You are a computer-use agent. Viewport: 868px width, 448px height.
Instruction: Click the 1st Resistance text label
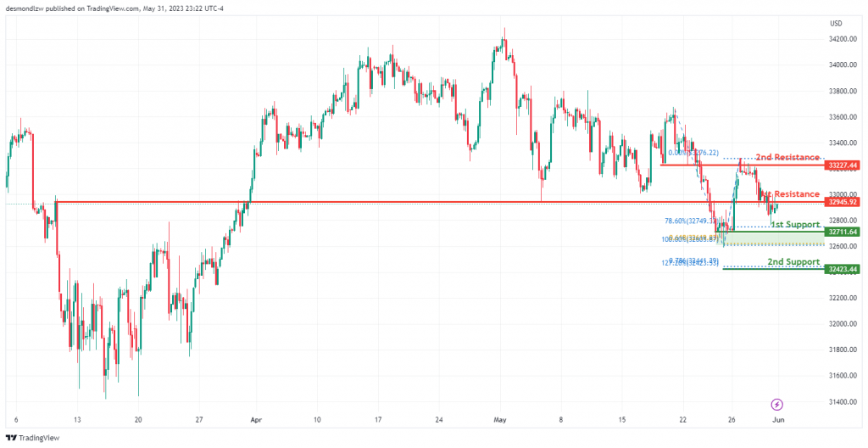tap(792, 194)
